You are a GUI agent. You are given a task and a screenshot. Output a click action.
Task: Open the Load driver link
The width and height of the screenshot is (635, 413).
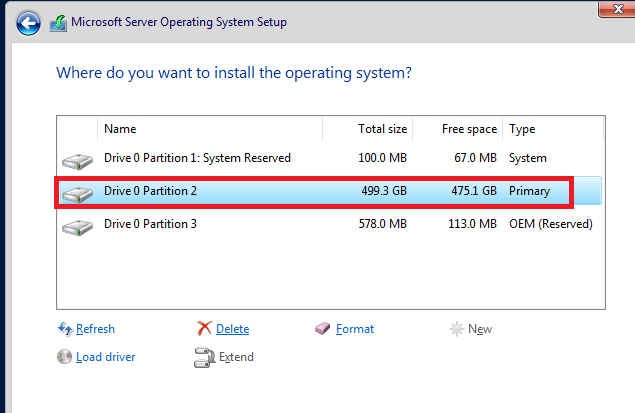[x=105, y=357]
